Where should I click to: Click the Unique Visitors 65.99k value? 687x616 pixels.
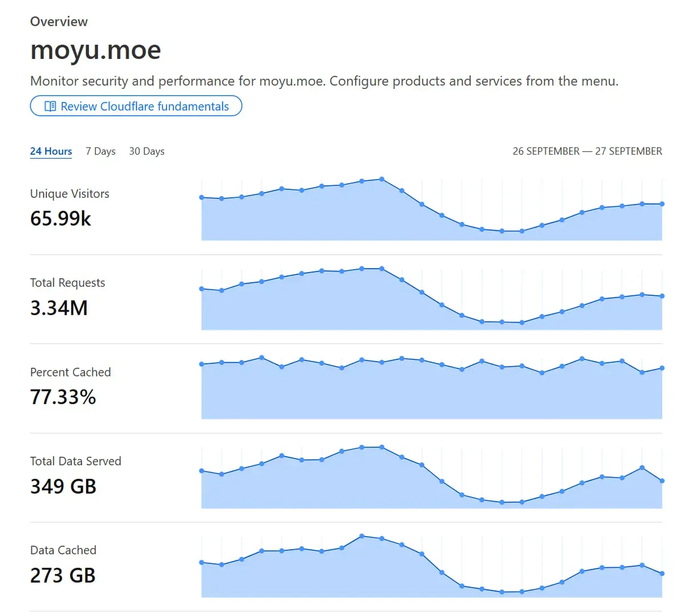pos(60,218)
